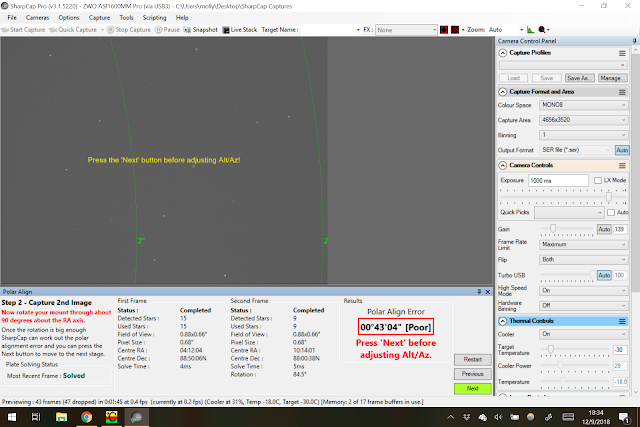Open the Task View taskbar icon
This screenshot has height=427, width=640.
[x=36, y=417]
